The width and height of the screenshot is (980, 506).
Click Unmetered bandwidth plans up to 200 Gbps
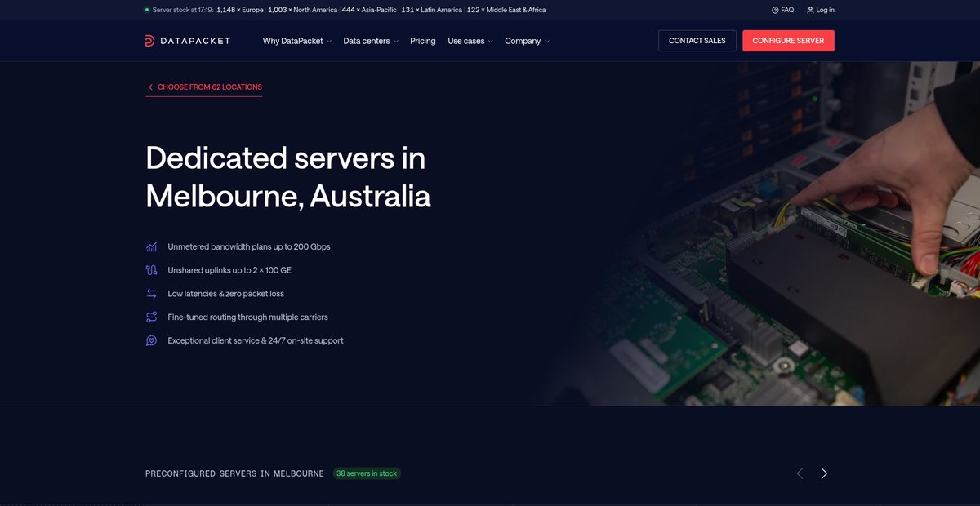249,246
